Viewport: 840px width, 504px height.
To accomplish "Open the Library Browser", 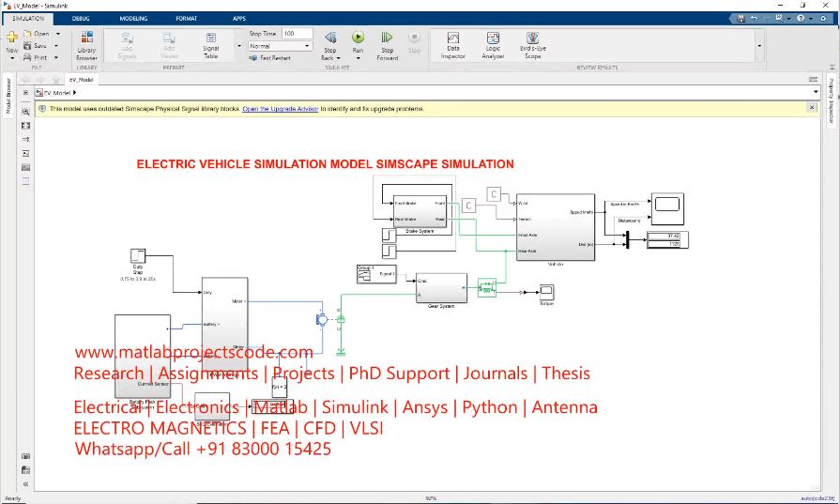I will (x=86, y=43).
